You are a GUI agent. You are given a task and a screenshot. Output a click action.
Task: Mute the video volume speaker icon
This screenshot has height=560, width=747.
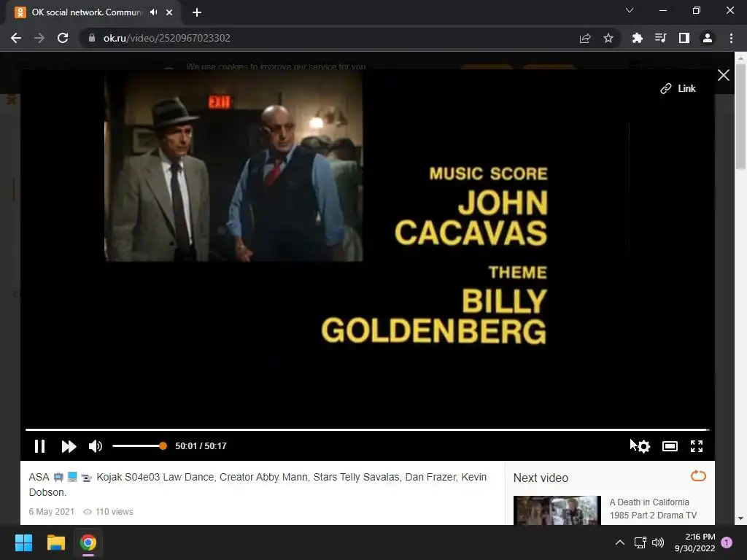coord(96,446)
